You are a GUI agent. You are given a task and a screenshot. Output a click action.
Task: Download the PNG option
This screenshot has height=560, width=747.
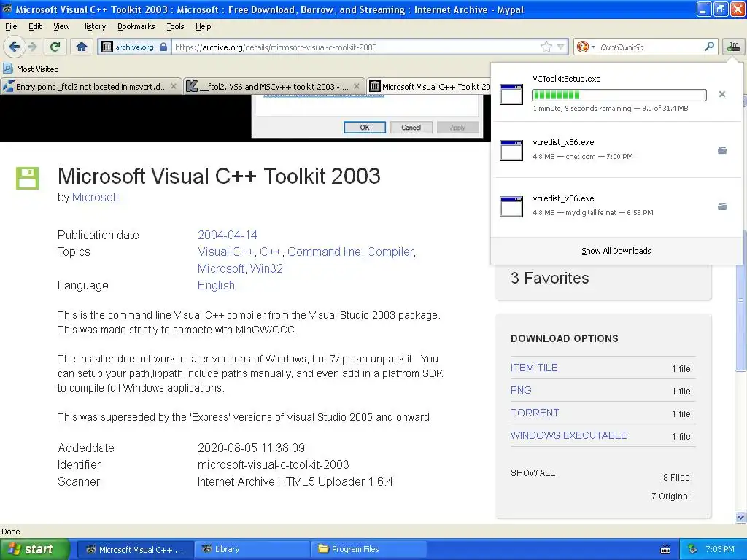click(x=521, y=390)
